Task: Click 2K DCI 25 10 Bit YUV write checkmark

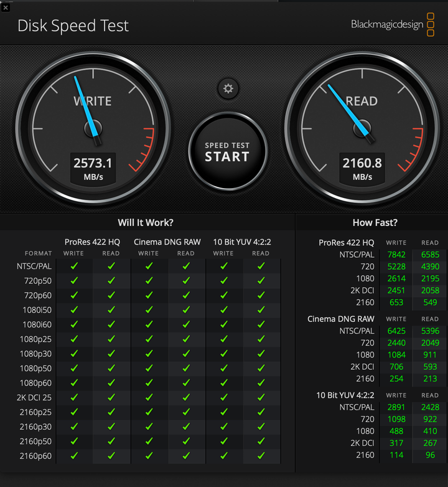Action: coord(224,397)
